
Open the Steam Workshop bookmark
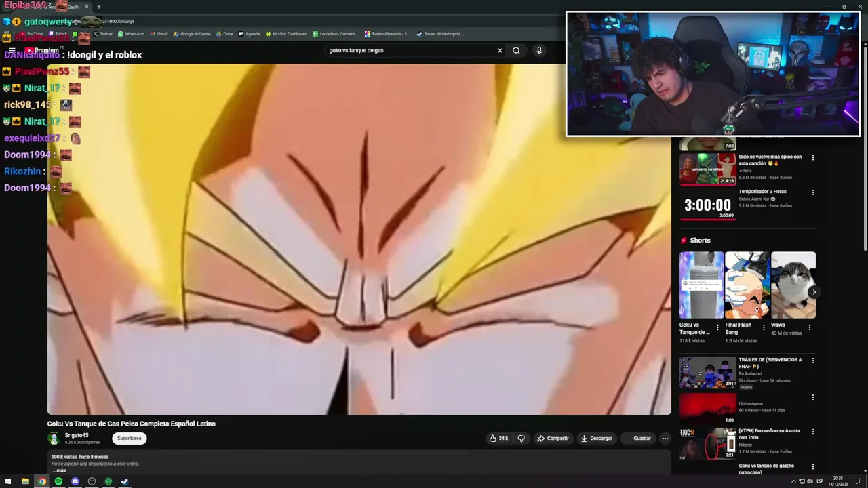coord(440,34)
